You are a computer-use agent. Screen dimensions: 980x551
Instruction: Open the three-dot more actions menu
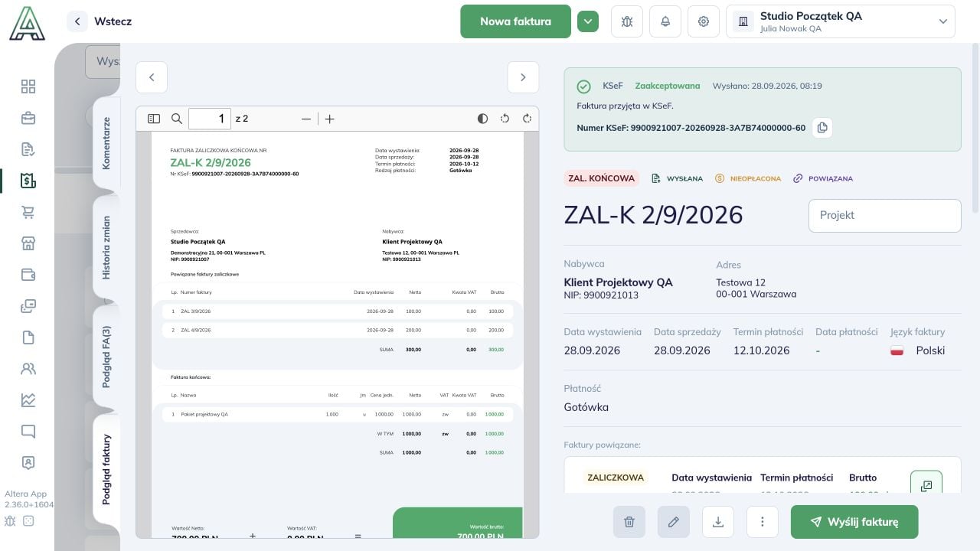tap(763, 522)
